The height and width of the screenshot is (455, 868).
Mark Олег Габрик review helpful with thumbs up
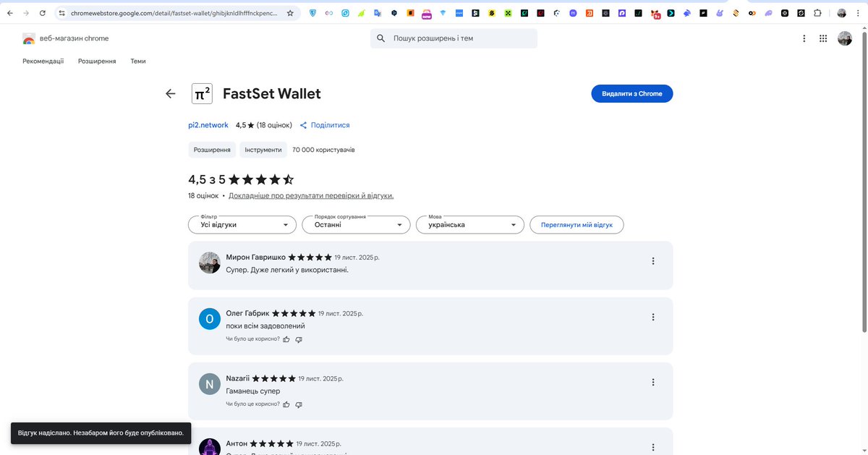tap(287, 339)
